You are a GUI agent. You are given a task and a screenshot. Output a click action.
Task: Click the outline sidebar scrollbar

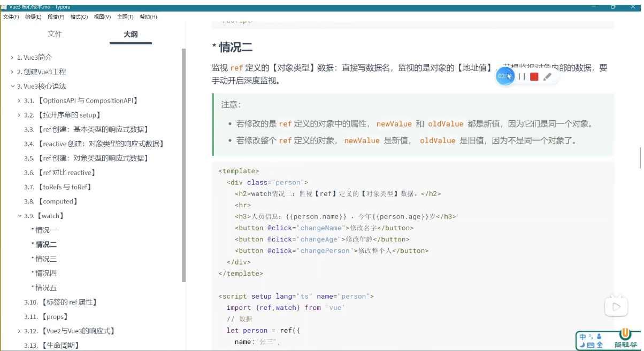(184, 165)
